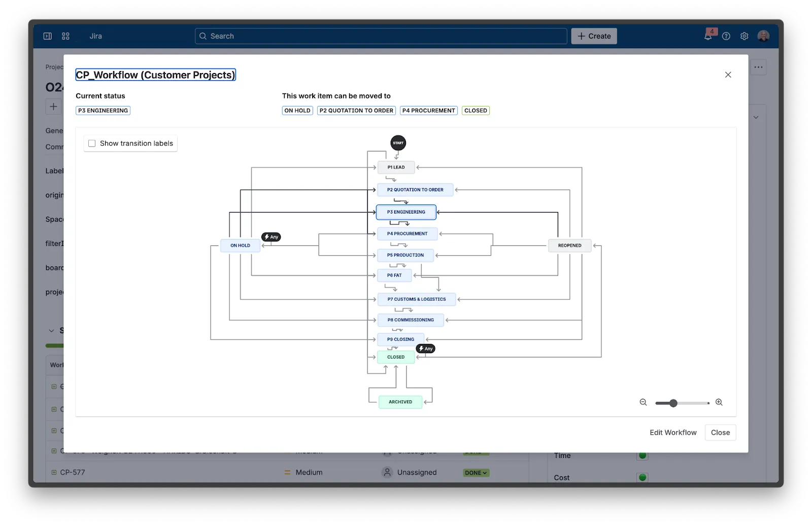
Task: Click the Edit Workflow button
Action: (673, 432)
